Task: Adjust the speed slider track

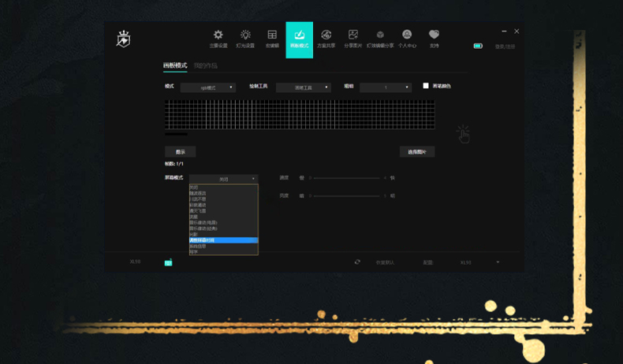Action: [347, 178]
